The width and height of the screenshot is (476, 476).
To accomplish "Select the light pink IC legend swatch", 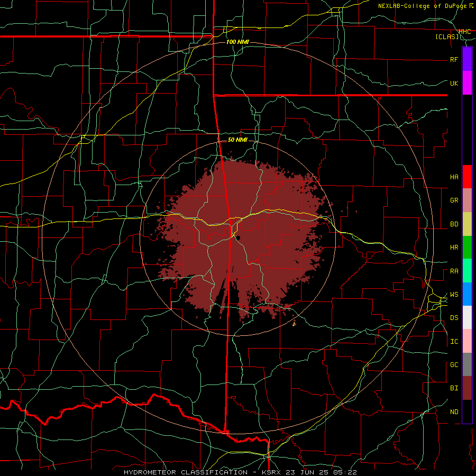I will [467, 341].
